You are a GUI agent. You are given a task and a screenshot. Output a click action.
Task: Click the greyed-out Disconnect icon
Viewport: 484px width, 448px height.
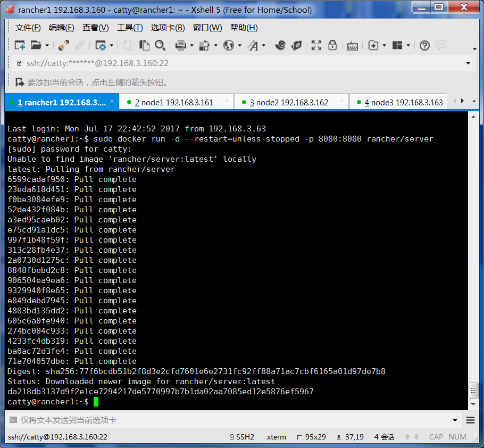click(x=80, y=45)
